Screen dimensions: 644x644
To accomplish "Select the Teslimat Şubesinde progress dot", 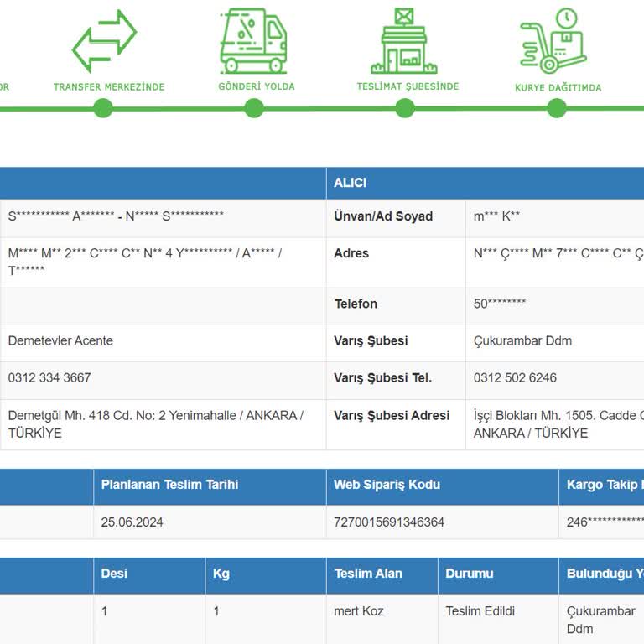I will 405,108.
